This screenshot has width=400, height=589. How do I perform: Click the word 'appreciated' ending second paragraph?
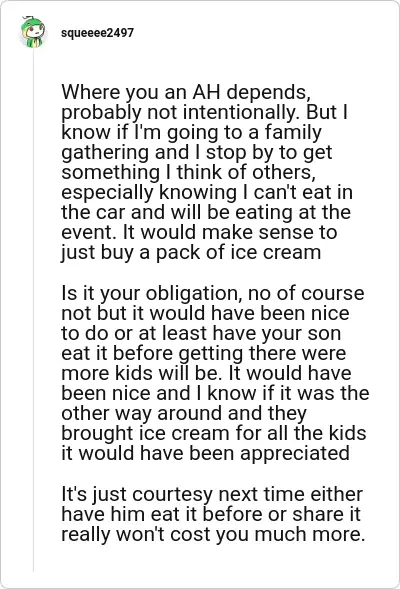tap(295, 453)
